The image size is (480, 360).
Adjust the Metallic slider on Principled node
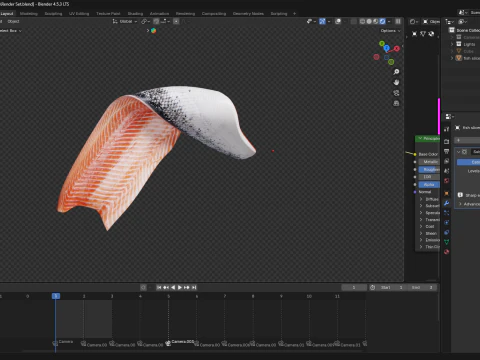[x=429, y=162]
